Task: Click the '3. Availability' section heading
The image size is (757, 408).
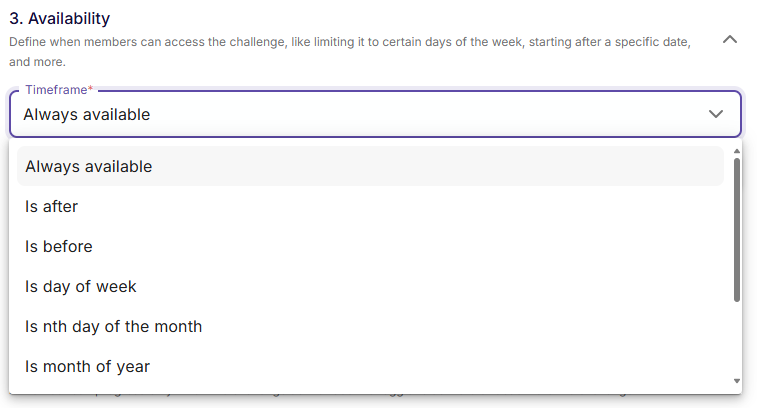Action: 60,18
